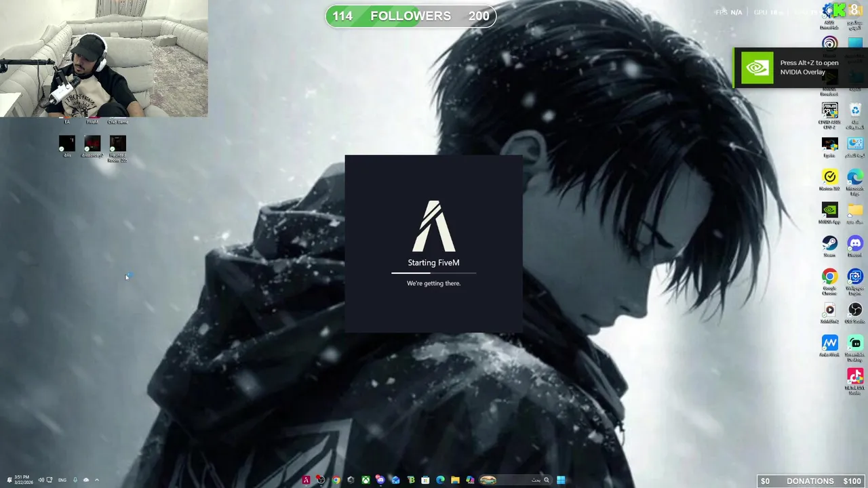Select the FiveM desktop icon at left

click(x=92, y=121)
